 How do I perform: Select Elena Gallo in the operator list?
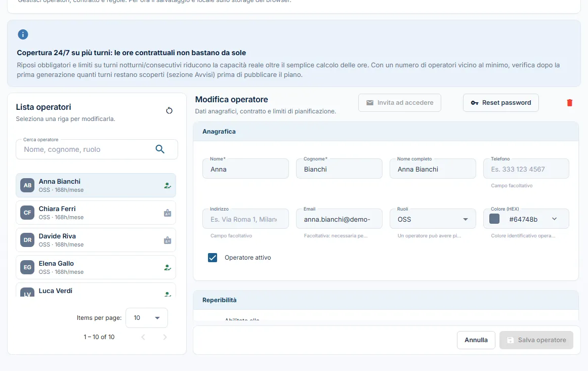(x=96, y=267)
